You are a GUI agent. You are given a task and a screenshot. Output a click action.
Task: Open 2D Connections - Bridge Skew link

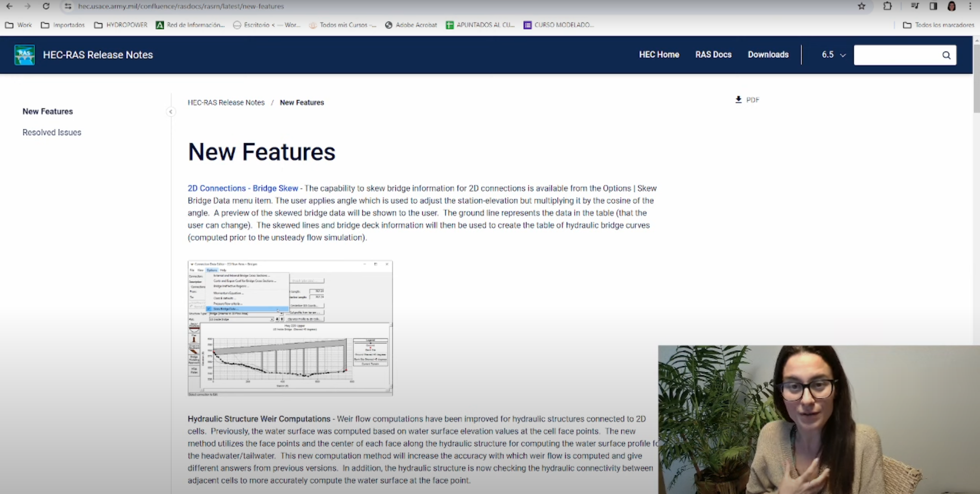243,188
